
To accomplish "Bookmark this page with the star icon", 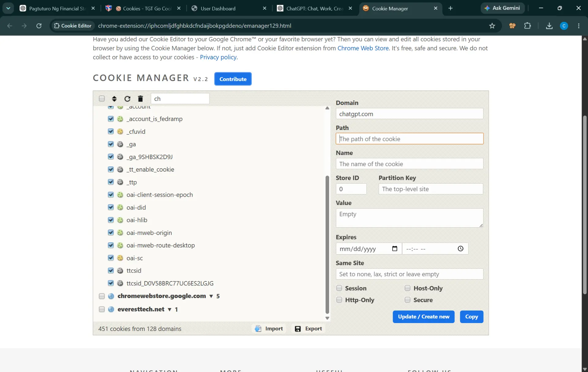I will click(x=492, y=26).
